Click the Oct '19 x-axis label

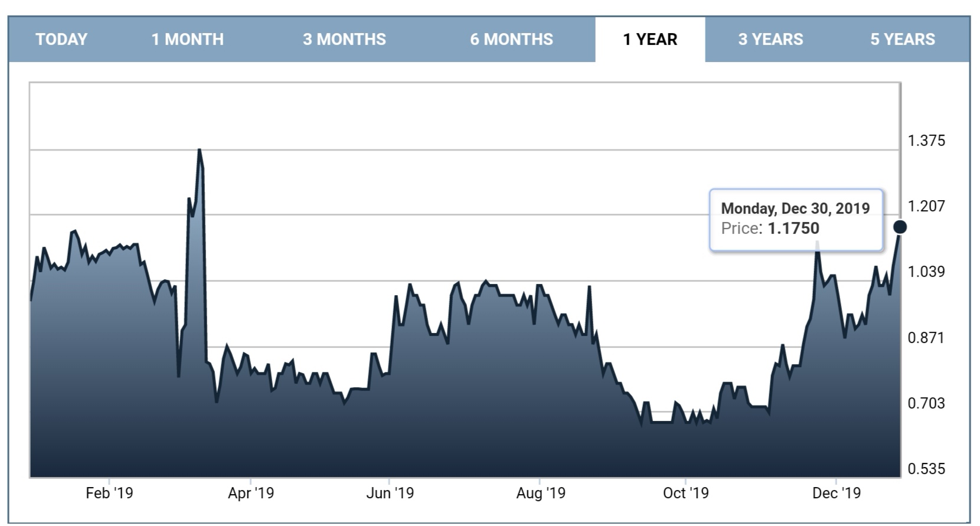point(685,493)
